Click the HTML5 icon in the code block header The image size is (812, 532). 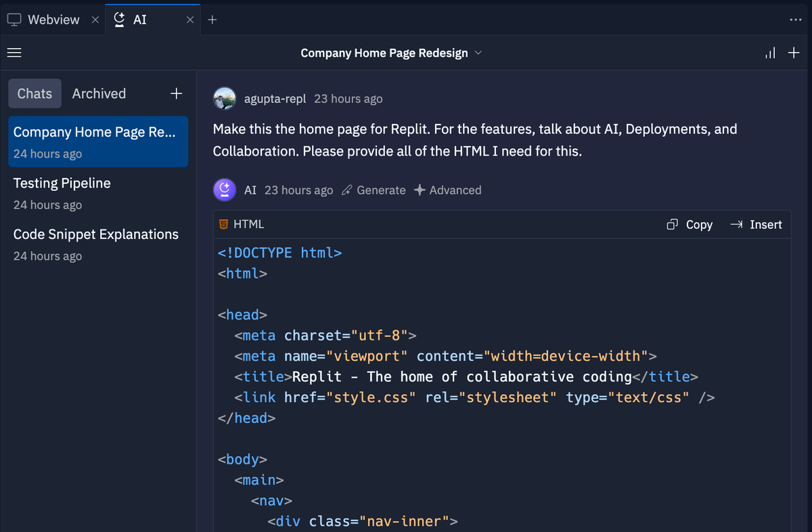coord(223,224)
